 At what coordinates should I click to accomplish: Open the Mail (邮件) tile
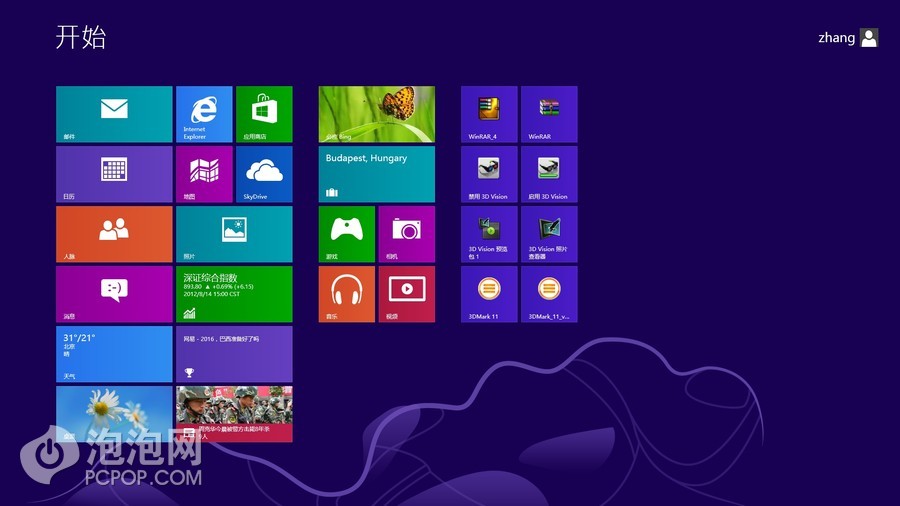coord(114,114)
